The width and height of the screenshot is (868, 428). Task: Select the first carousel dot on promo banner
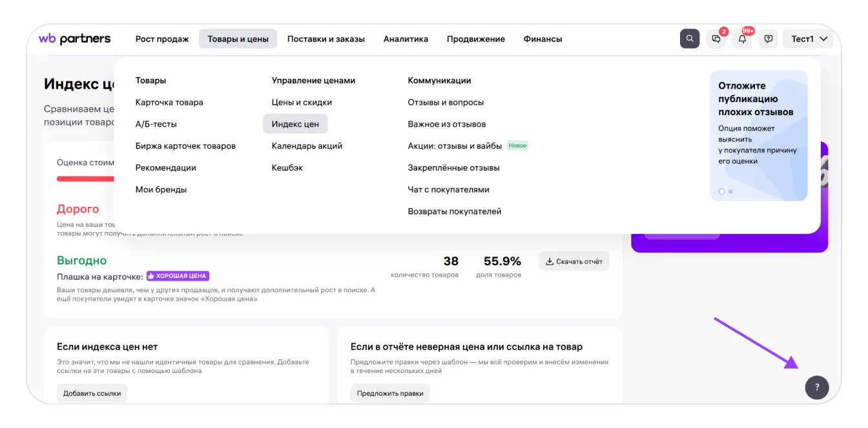click(722, 191)
